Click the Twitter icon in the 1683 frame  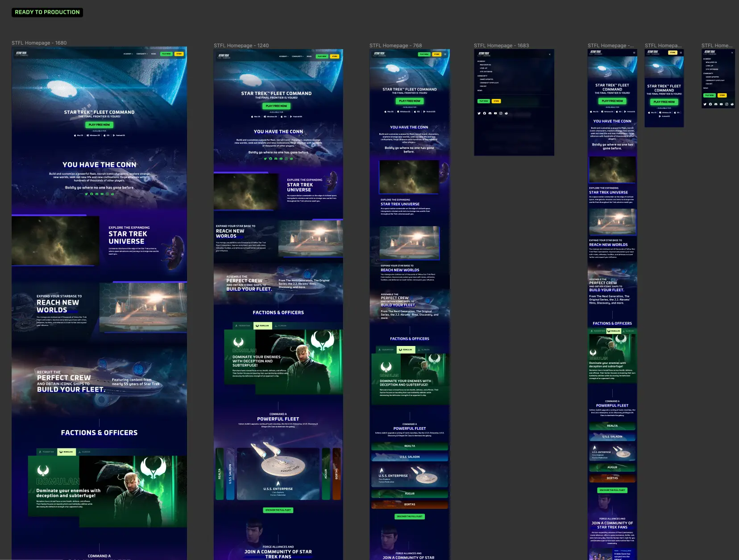click(479, 113)
